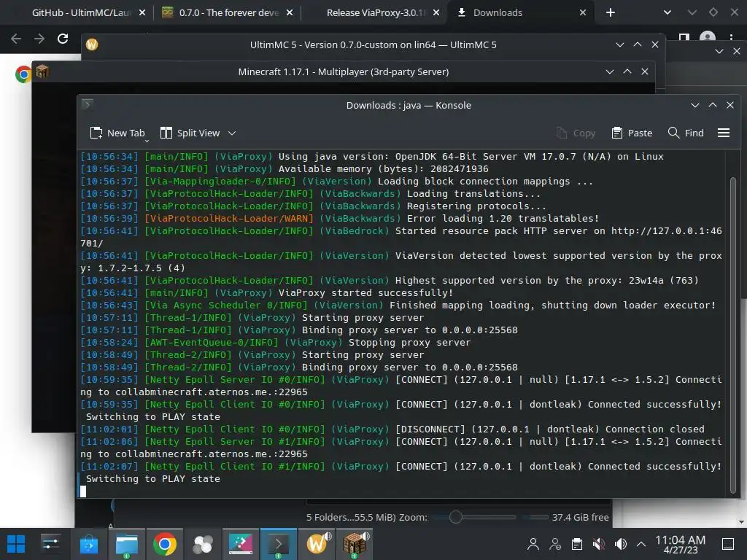Click the user switch tray icon

pos(555,544)
